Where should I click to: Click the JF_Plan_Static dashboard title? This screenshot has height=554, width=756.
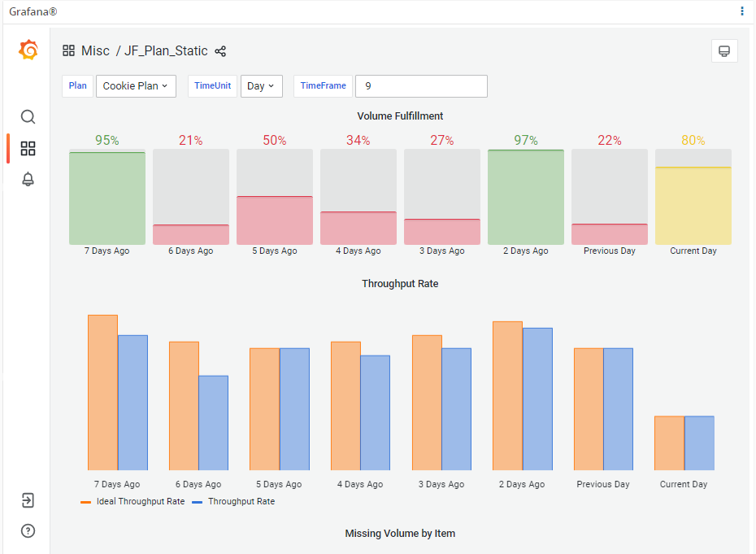tap(166, 51)
